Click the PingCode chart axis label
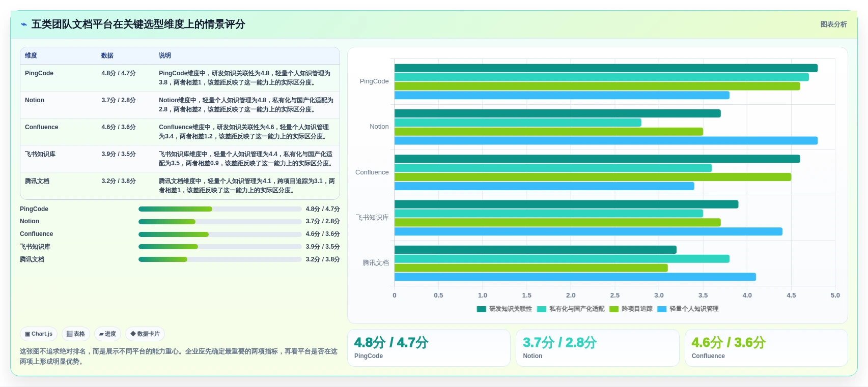The height and width of the screenshot is (387, 868). (374, 81)
